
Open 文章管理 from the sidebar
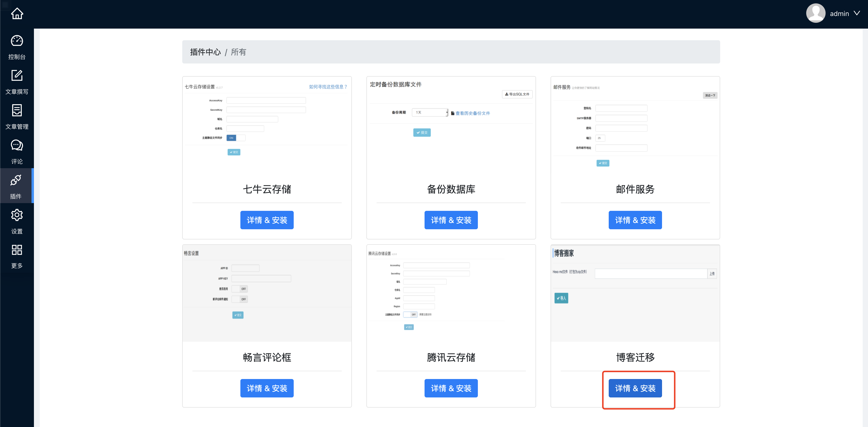[x=16, y=117]
